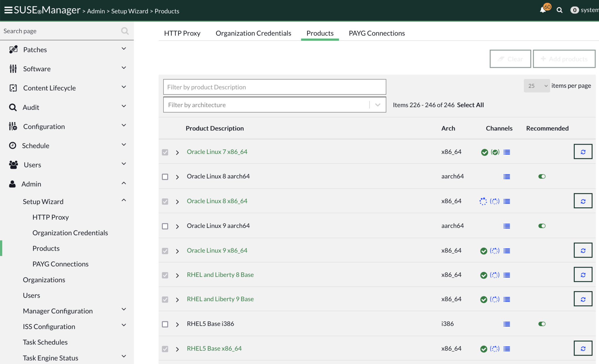Image resolution: width=599 pixels, height=364 pixels.
Task: Click the header search magnifier icon
Action: pyautogui.click(x=560, y=10)
